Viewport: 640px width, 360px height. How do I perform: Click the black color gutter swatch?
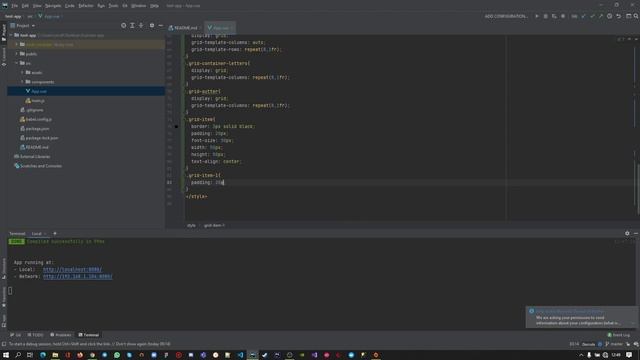tap(176, 127)
